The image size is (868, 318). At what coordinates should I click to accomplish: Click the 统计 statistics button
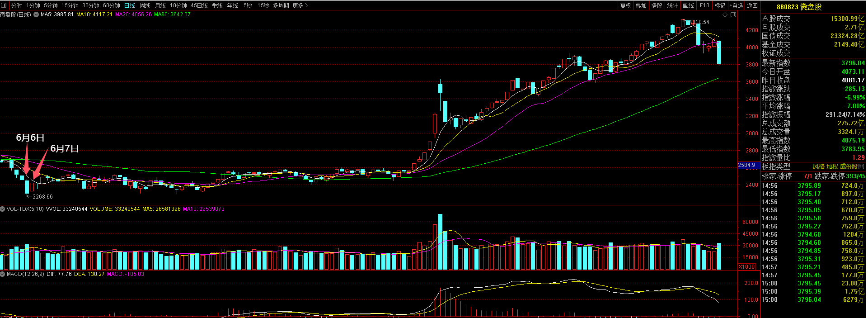pyautogui.click(x=673, y=5)
